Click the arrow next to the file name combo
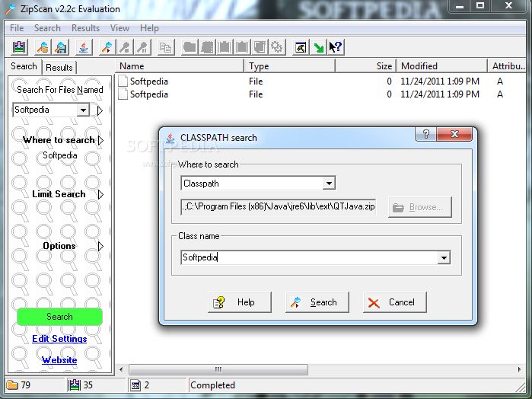 (100, 110)
